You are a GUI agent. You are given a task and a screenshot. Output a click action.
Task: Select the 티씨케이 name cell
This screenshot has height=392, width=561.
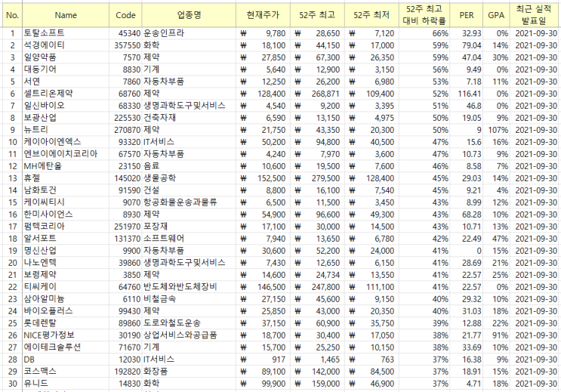coord(66,287)
